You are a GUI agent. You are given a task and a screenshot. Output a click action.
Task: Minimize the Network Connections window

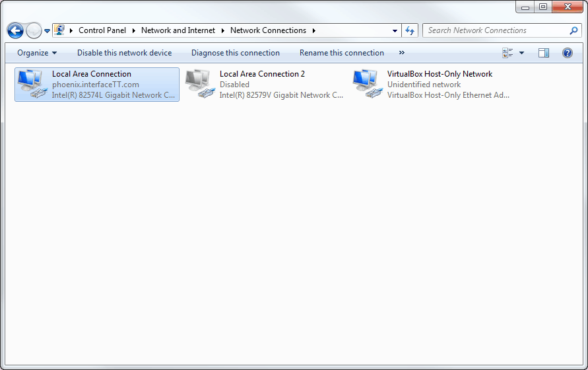pyautogui.click(x=525, y=7)
